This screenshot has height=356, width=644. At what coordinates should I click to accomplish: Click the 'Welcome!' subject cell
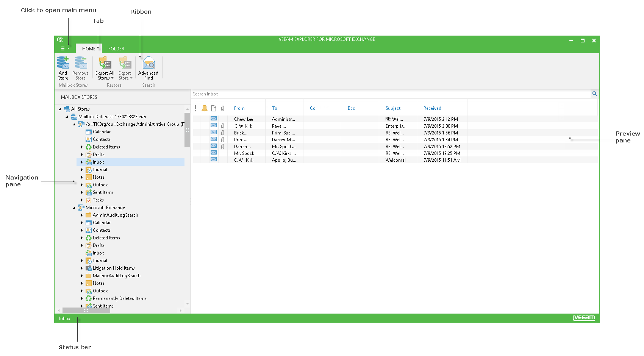395,160
